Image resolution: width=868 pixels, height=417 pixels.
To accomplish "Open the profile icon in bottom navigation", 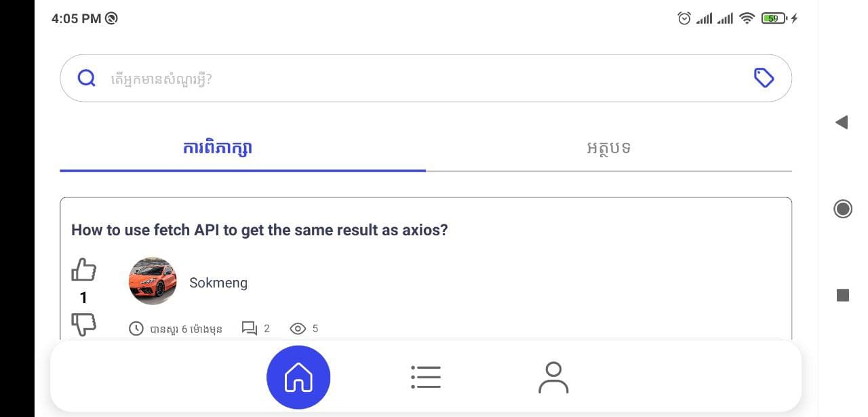I will coord(553,378).
